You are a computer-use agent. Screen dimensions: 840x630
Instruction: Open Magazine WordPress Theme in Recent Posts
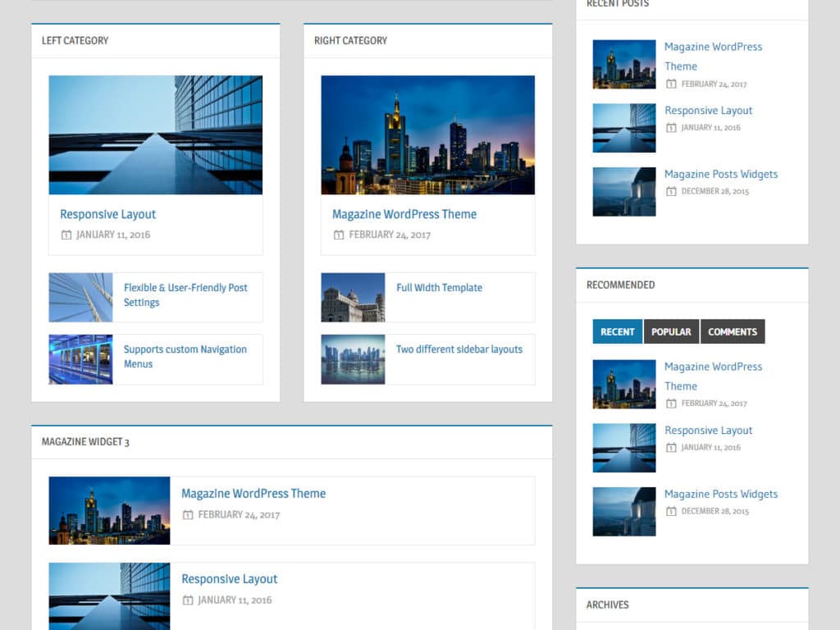(x=713, y=57)
